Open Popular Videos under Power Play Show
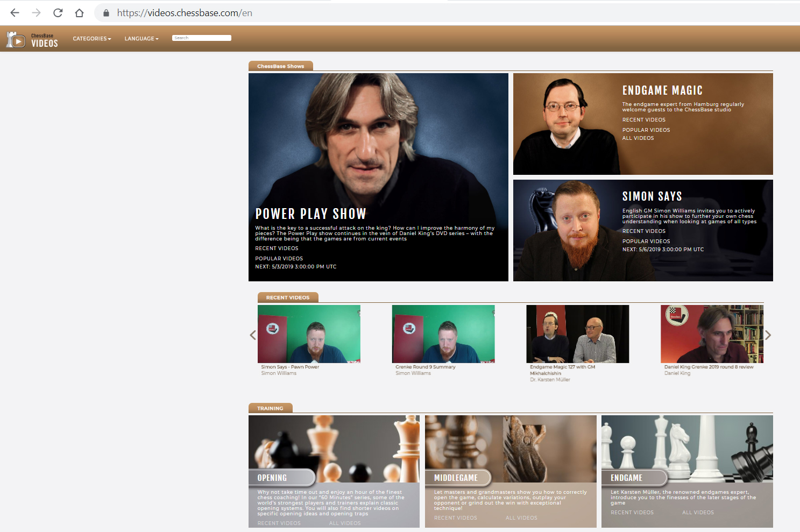 point(279,259)
